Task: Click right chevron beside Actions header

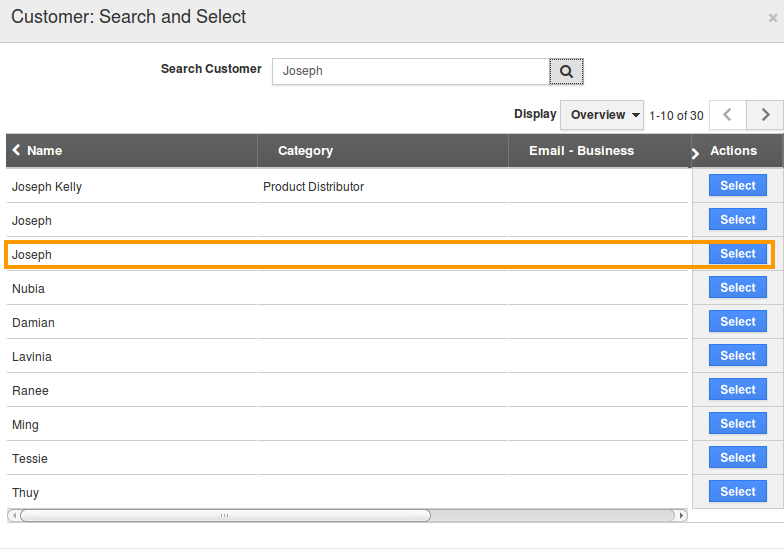Action: click(x=695, y=153)
